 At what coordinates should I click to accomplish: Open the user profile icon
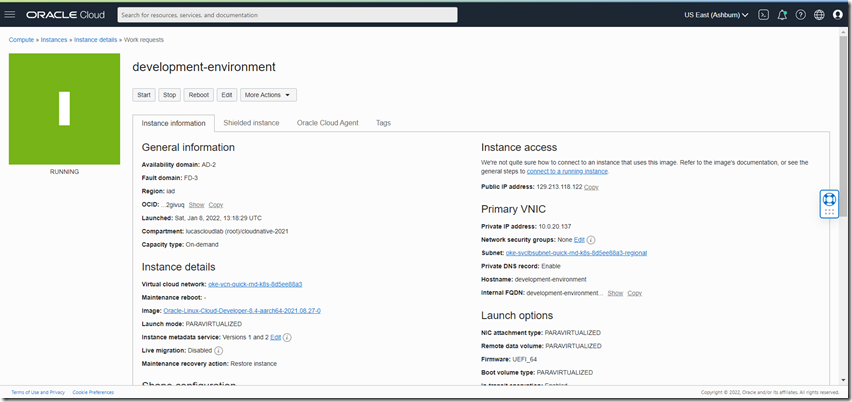pos(837,15)
